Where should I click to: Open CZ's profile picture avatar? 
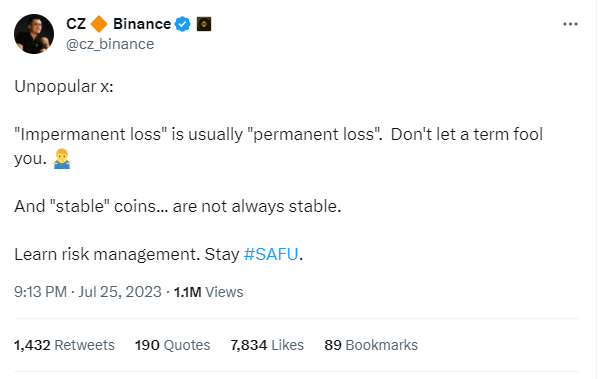(34, 34)
